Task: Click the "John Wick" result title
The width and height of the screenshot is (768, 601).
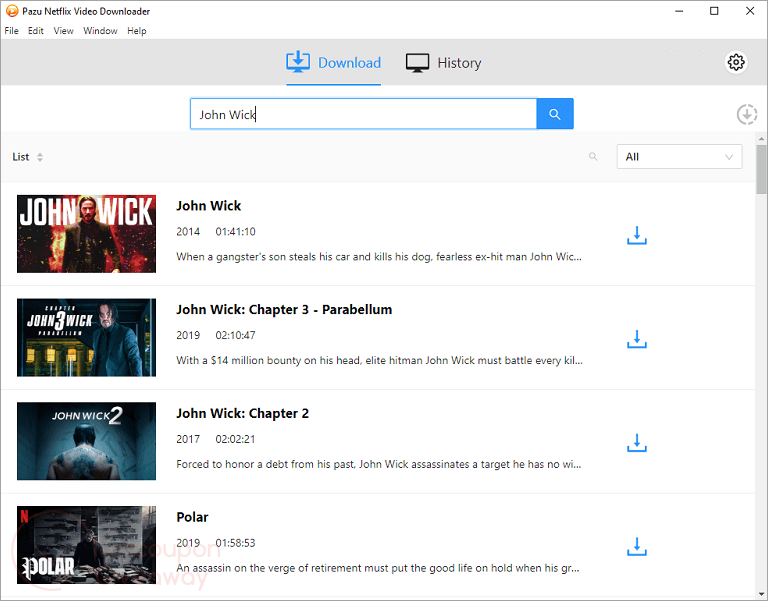Action: pyautogui.click(x=209, y=206)
